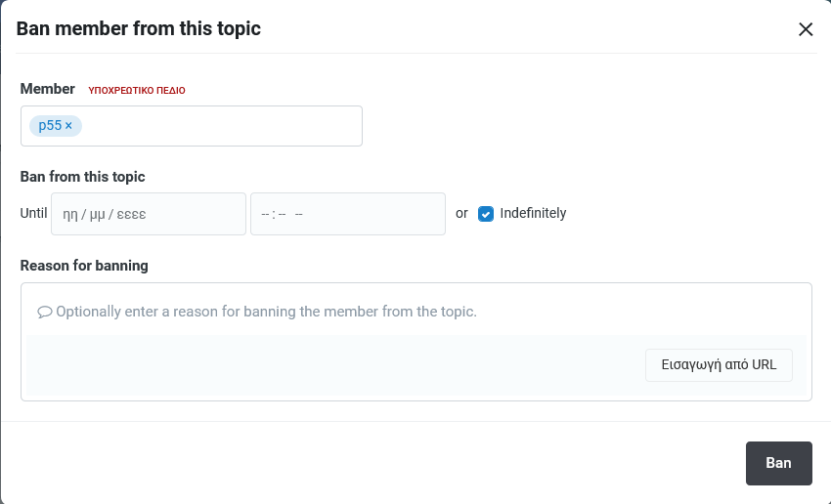This screenshot has height=504, width=831.
Task: Click the month segment in Until date
Action: click(99, 214)
